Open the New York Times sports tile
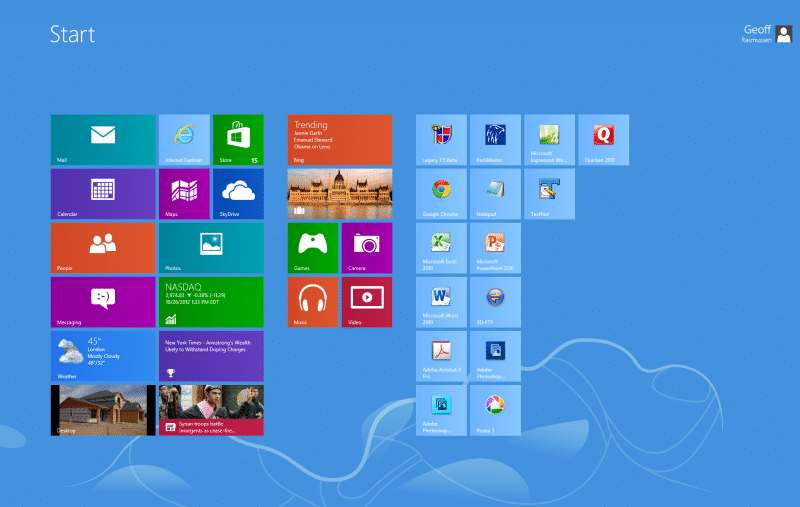Viewport: 800px width, 507px height. [x=211, y=356]
